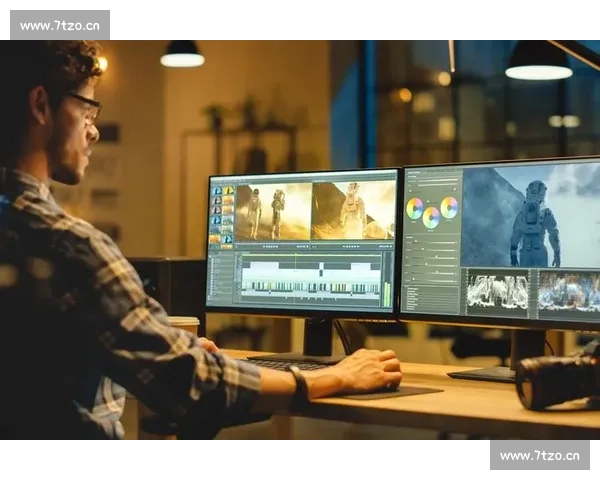600x480 pixels.
Task: Open the www.7tzo.cn link at top-left
Action: [60, 25]
